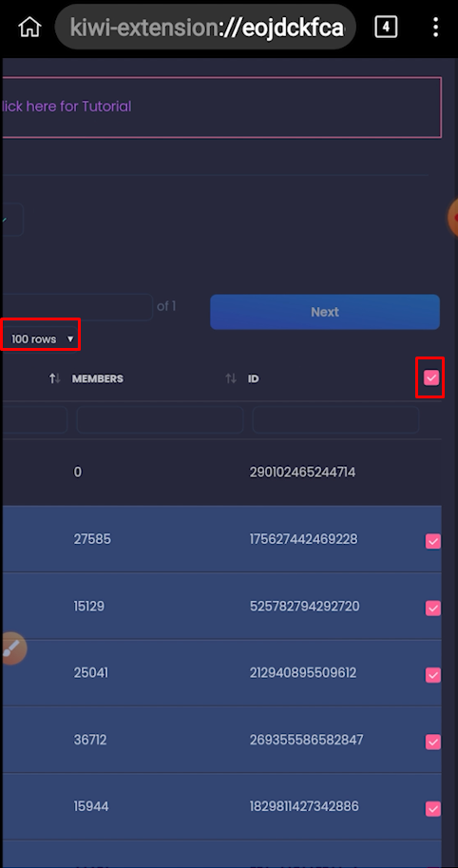The height and width of the screenshot is (868, 458).
Task: Open the tab switcher showing 4 tabs
Action: 386,27
